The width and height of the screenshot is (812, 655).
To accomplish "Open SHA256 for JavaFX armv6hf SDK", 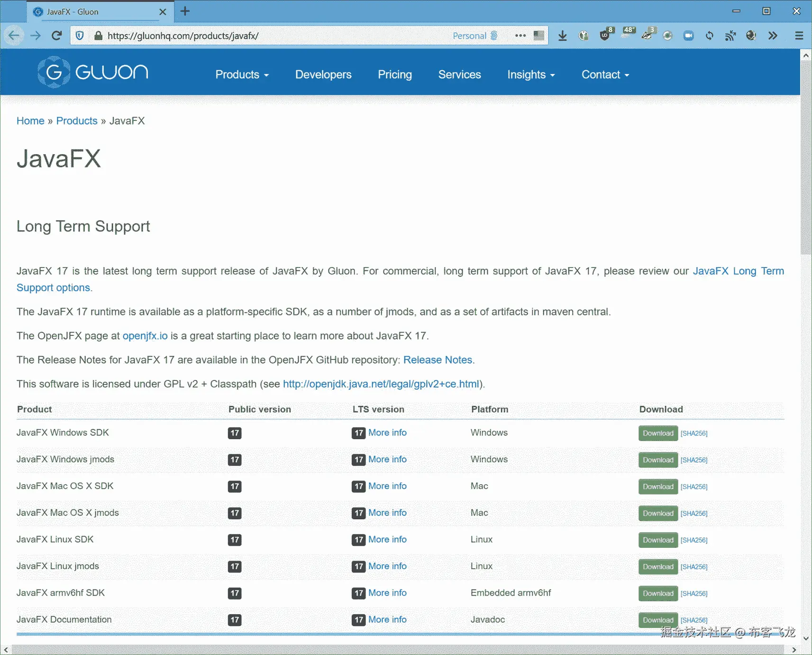I will tap(694, 594).
